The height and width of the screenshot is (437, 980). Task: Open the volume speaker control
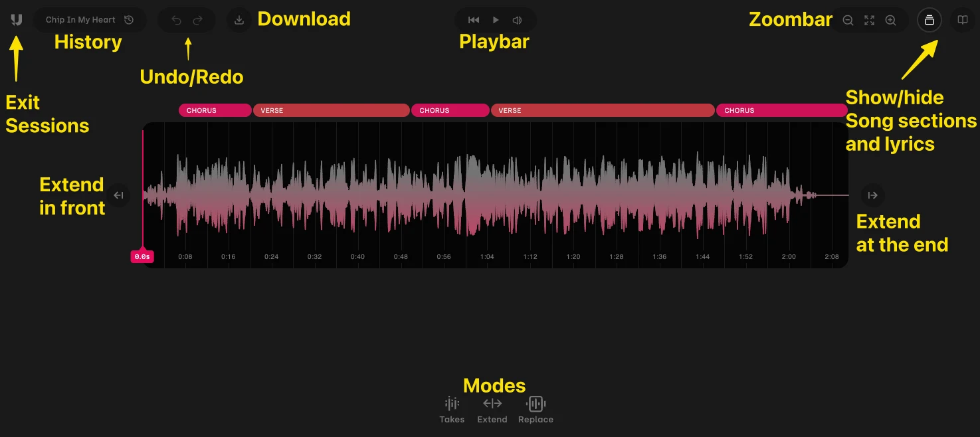pos(518,20)
